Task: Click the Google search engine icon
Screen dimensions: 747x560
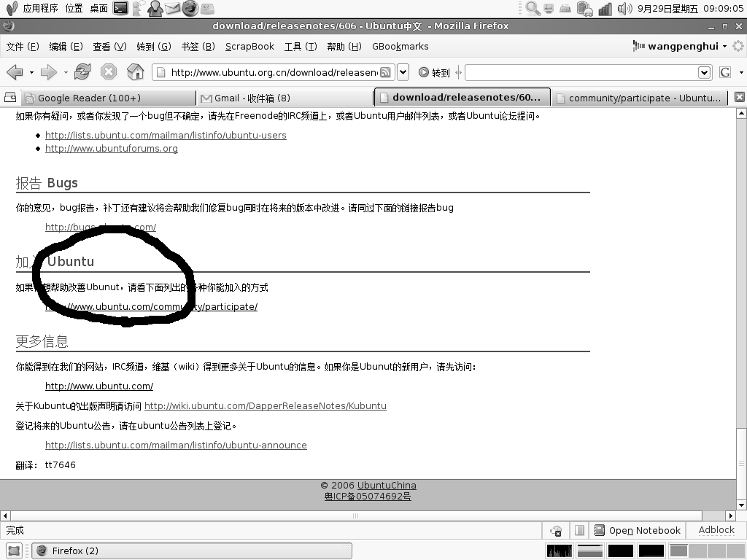Action: (725, 72)
